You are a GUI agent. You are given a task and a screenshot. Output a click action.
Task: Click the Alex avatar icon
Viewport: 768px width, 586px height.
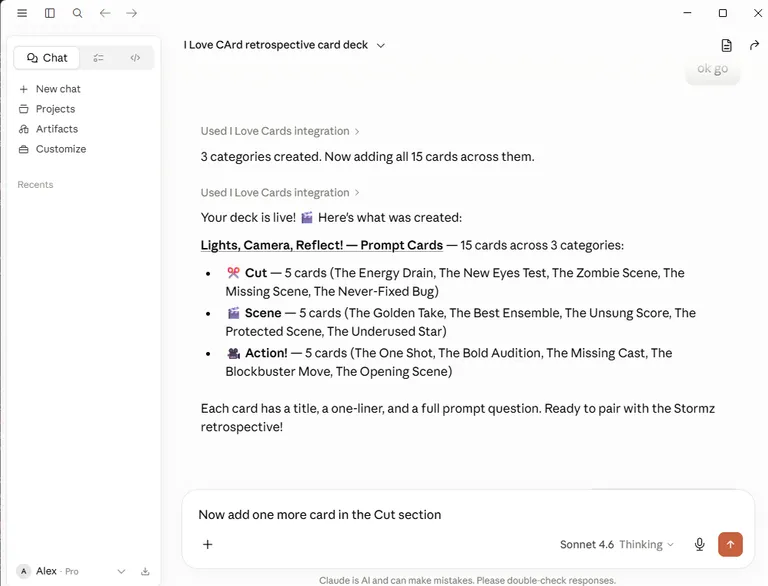[24, 571]
